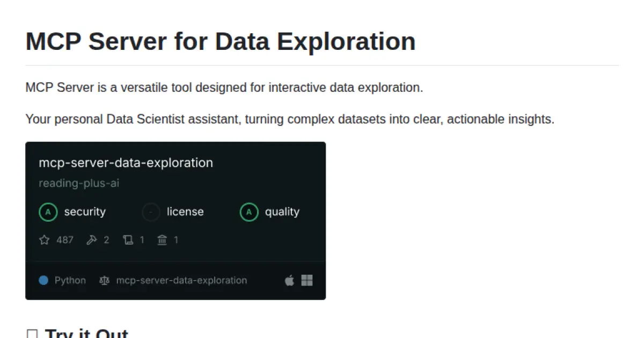
Task: Click the green security grade A badge
Action: pyautogui.click(x=48, y=212)
